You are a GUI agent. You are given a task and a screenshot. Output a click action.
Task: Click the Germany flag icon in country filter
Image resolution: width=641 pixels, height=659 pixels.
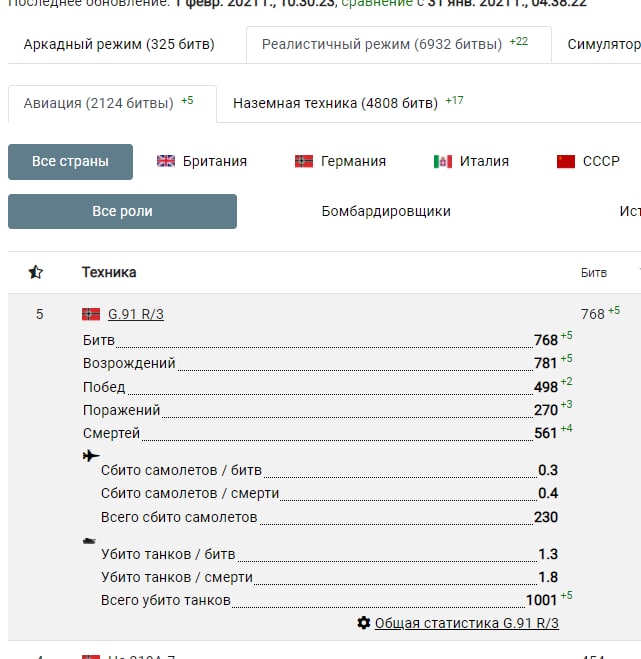point(304,161)
